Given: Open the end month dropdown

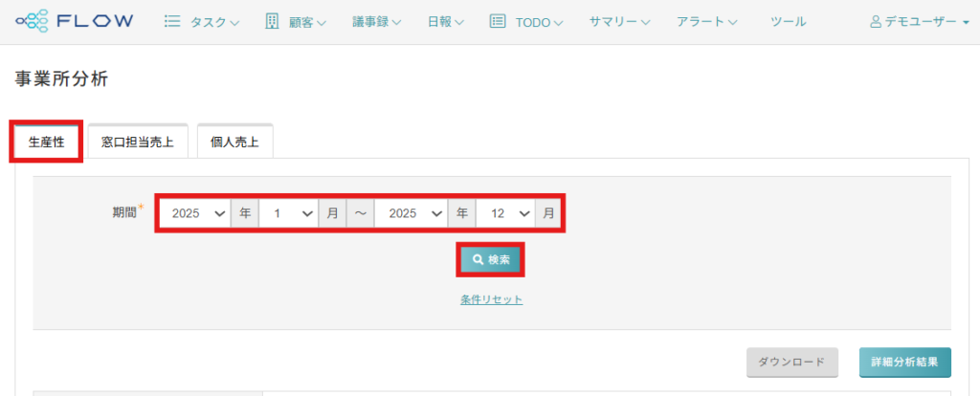Looking at the screenshot, I should [504, 213].
